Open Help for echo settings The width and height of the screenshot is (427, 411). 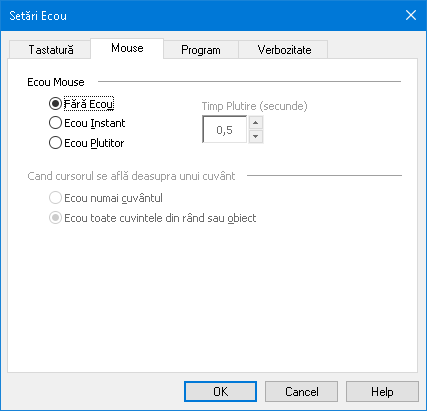[382, 392]
